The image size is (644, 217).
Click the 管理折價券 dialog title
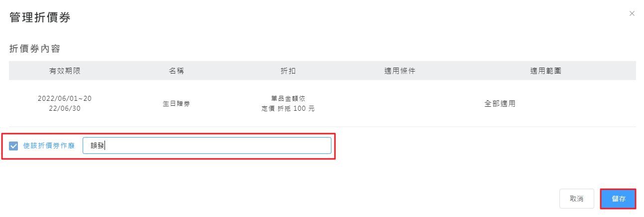[40, 18]
